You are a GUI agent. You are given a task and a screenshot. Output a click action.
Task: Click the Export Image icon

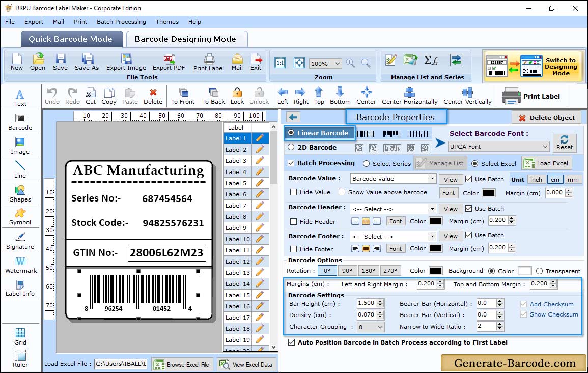click(126, 62)
